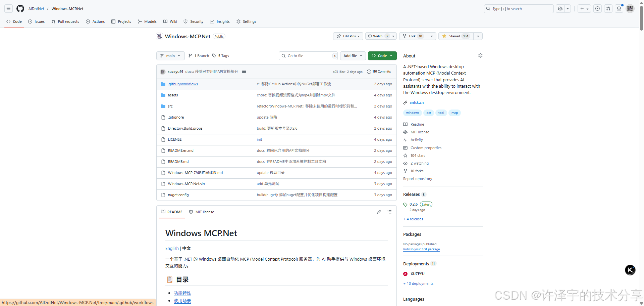Click the windows topic tag
The width and height of the screenshot is (644, 306).
point(413,113)
